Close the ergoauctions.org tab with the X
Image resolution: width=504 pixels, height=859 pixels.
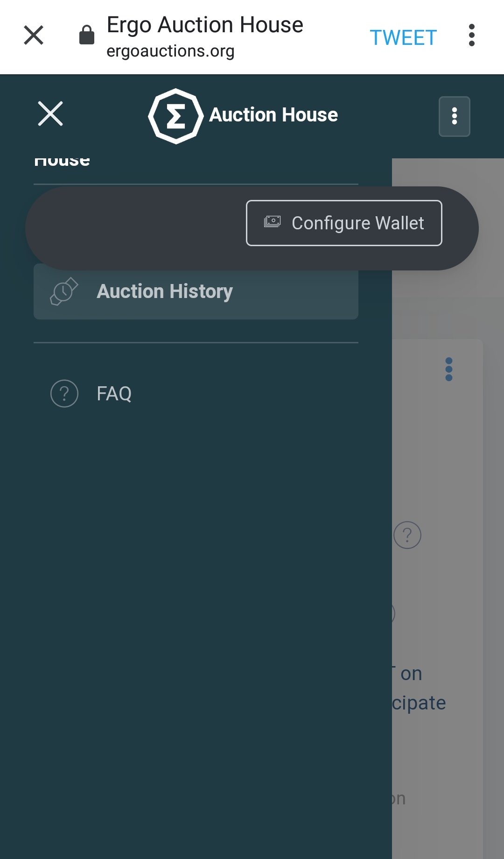(33, 35)
